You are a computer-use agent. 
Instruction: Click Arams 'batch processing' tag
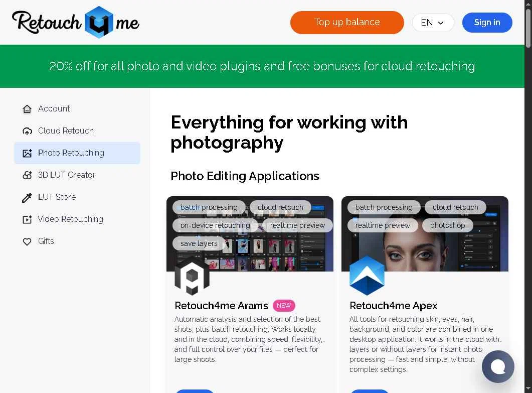point(209,207)
